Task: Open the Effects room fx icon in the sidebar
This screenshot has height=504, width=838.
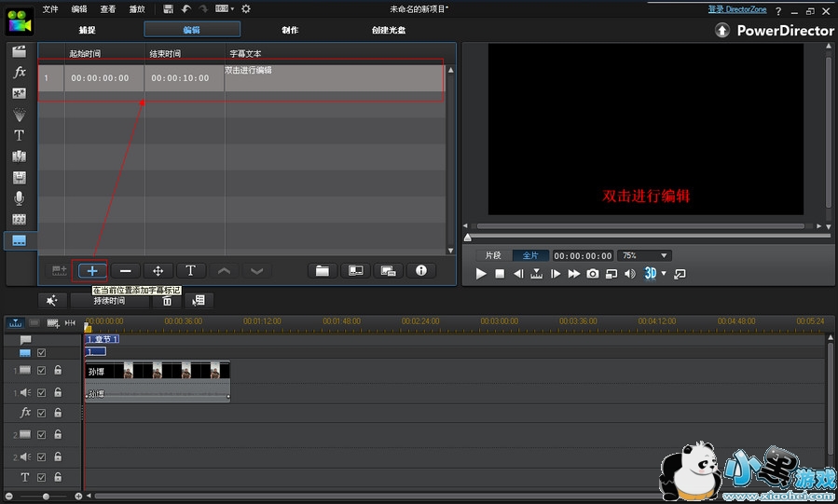Action: coord(19,72)
